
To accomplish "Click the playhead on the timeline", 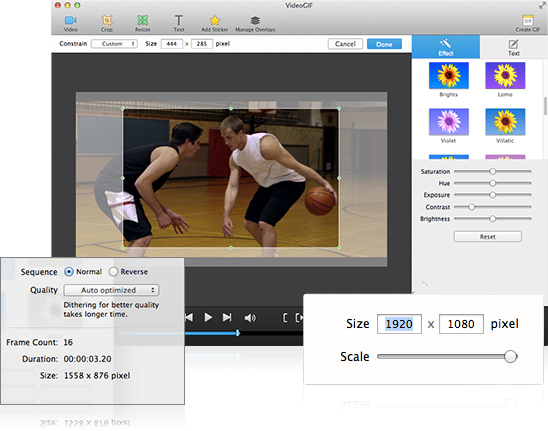I will point(238,333).
